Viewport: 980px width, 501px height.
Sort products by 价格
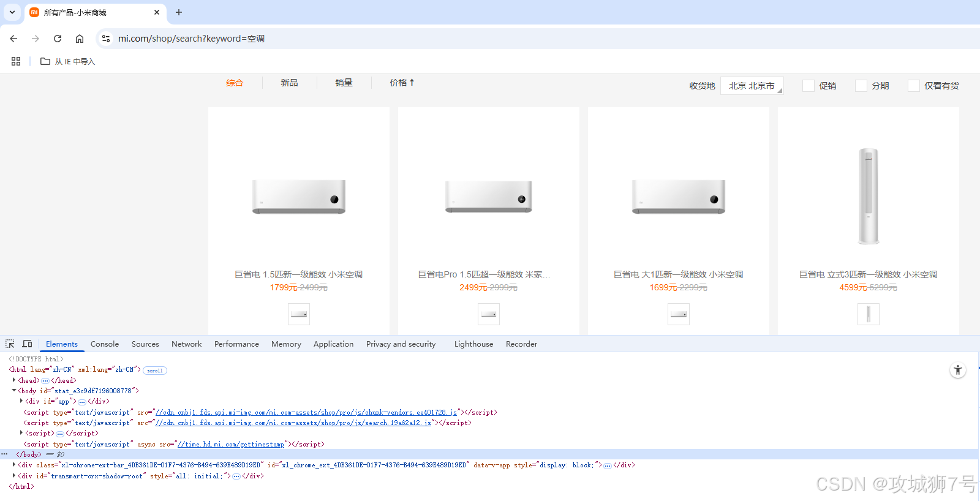tap(402, 83)
